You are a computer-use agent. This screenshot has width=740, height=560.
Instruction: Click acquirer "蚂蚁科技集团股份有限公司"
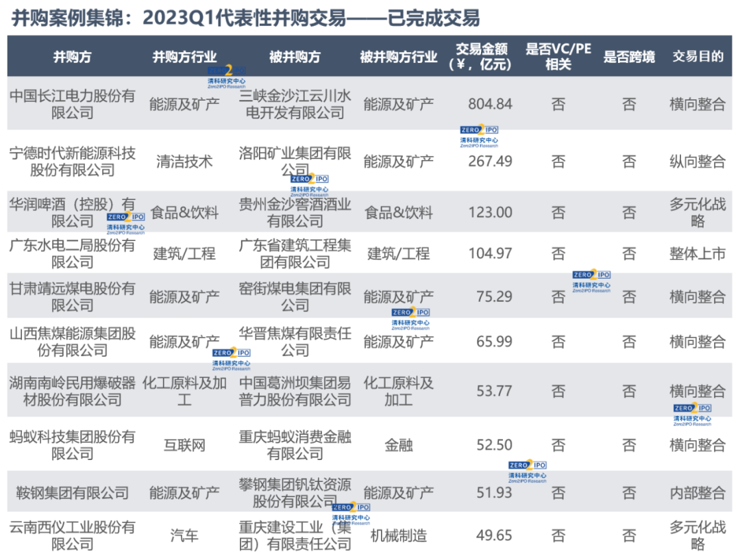point(72,445)
